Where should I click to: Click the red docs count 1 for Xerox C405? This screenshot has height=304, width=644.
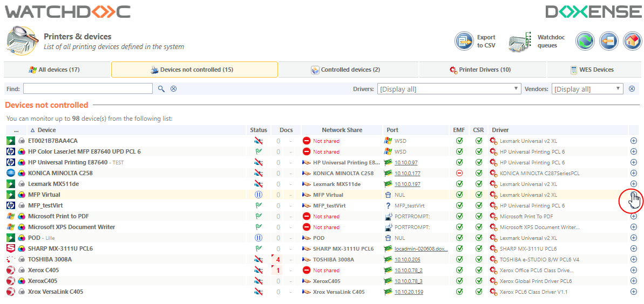click(x=278, y=271)
